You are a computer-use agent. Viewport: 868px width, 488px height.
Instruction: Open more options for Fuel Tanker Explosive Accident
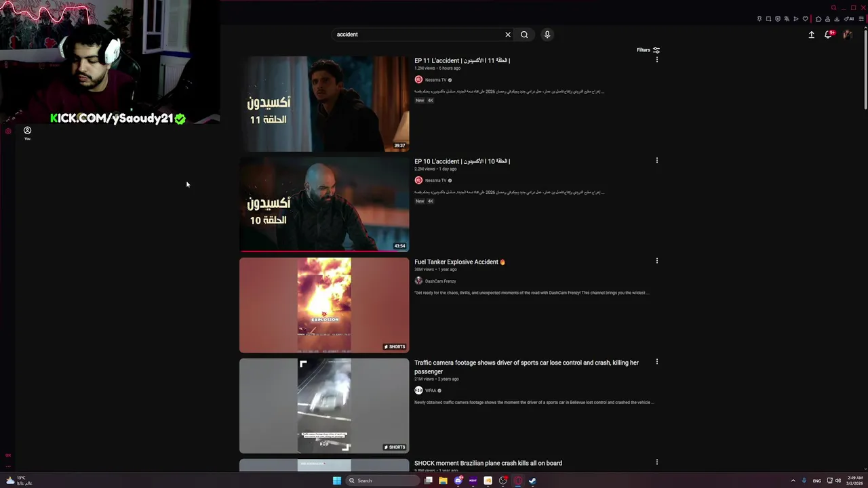click(656, 261)
